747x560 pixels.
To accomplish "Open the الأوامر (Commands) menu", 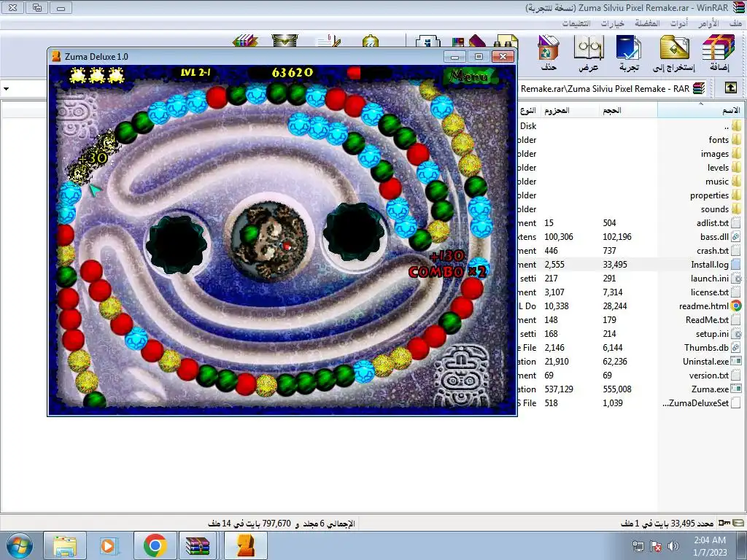I will pyautogui.click(x=708, y=23).
